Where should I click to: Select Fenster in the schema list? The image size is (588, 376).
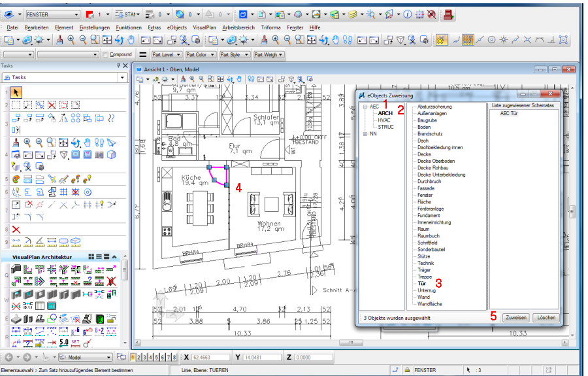point(425,195)
